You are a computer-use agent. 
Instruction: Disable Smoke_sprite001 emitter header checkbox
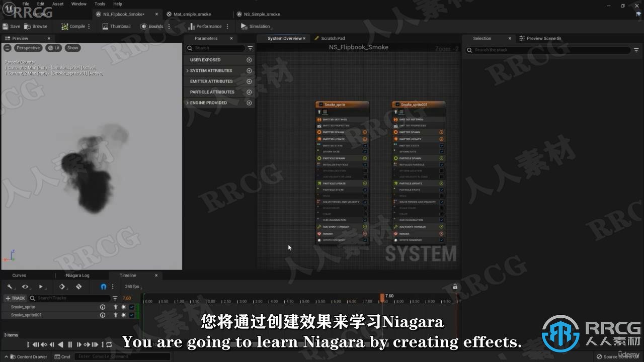click(397, 105)
